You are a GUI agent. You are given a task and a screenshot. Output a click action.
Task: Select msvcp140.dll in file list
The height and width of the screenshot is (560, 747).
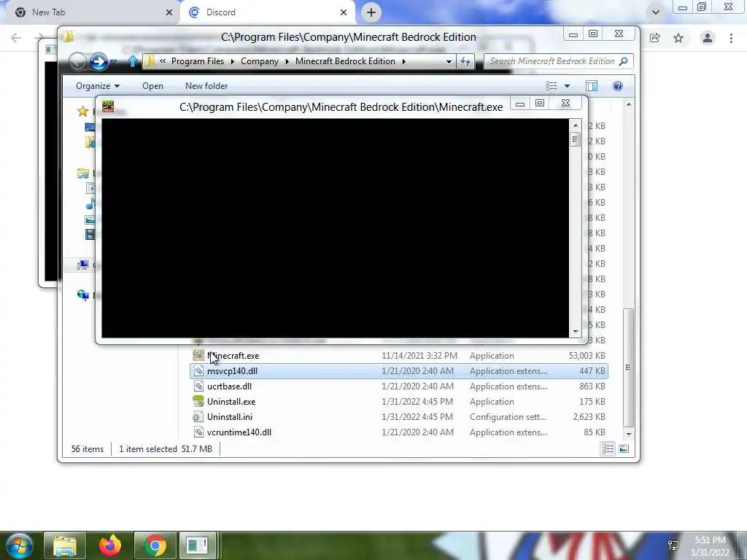398,371
